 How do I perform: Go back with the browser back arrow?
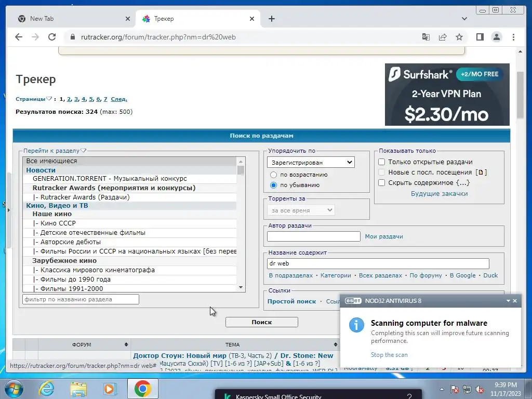pyautogui.click(x=19, y=37)
